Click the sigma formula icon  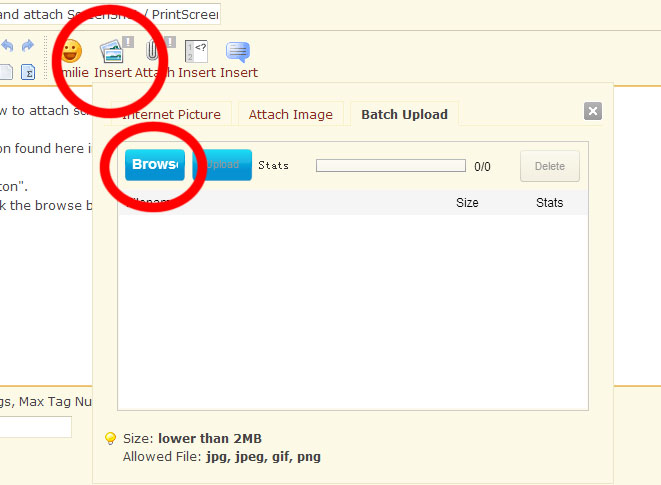pyautogui.click(x=28, y=72)
